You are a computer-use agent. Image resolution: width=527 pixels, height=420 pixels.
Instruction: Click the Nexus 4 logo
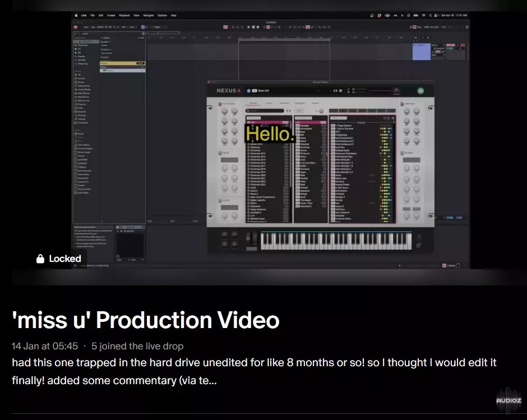coord(229,90)
